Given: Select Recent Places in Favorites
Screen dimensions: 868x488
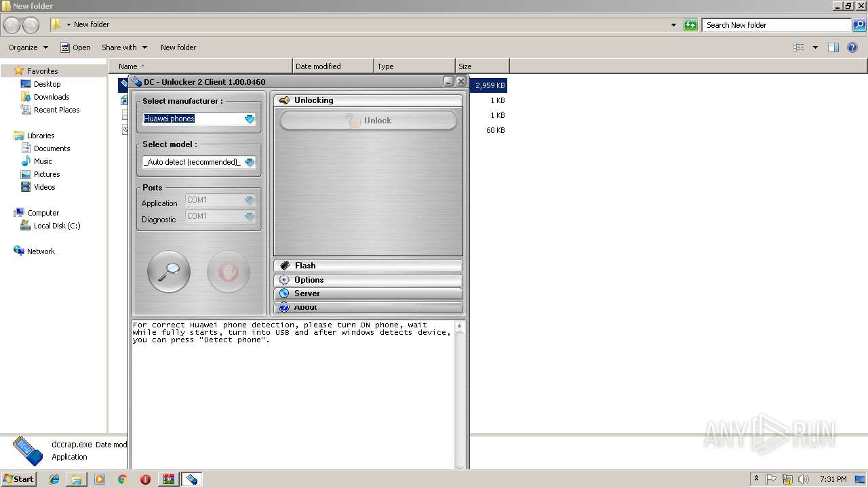Looking at the screenshot, I should coord(56,110).
